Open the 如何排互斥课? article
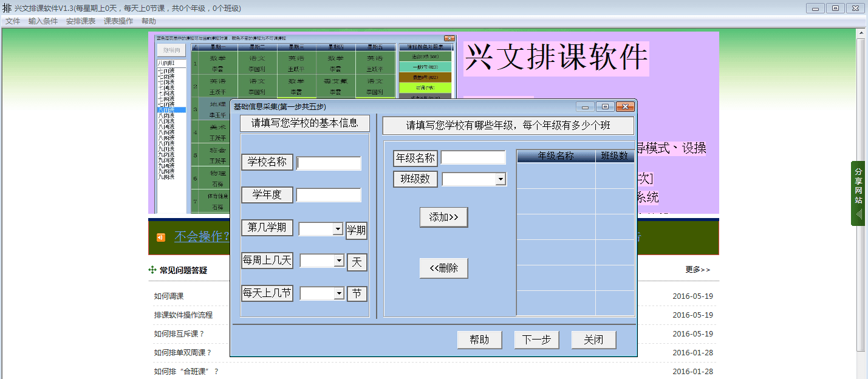 click(x=179, y=334)
